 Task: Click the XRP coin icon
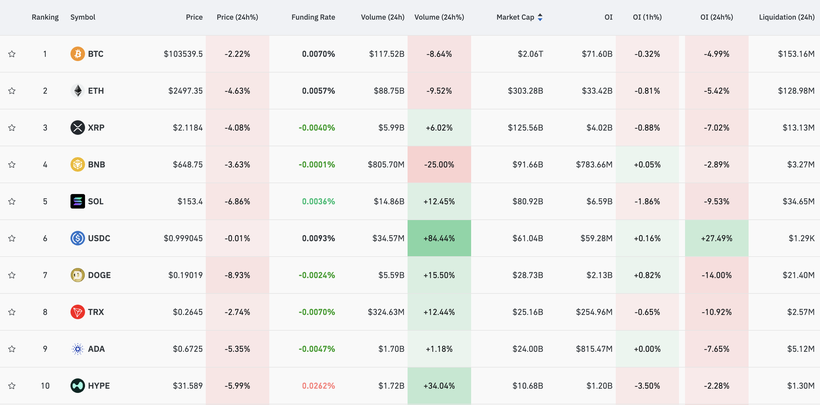point(77,128)
